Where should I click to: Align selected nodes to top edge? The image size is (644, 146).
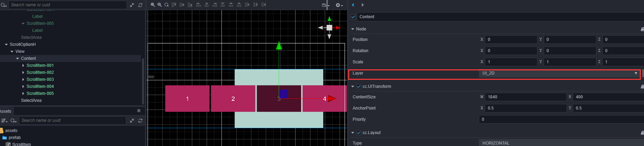(174, 5)
